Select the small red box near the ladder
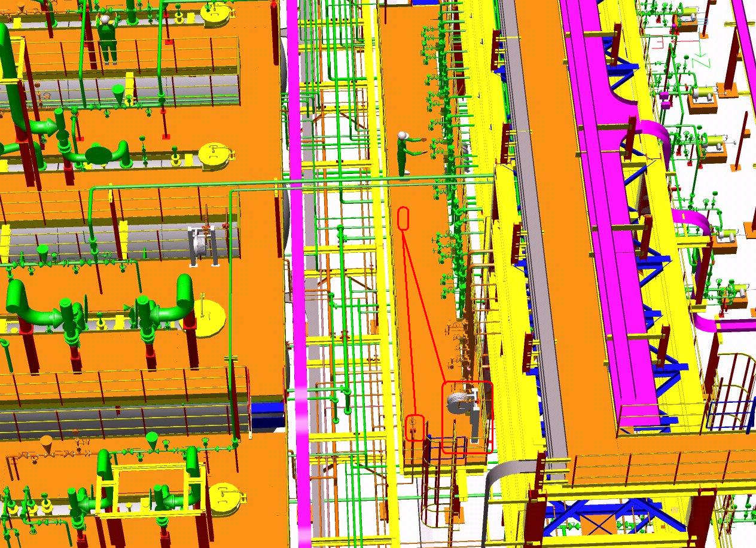This screenshot has width=756, height=548. click(x=414, y=427)
